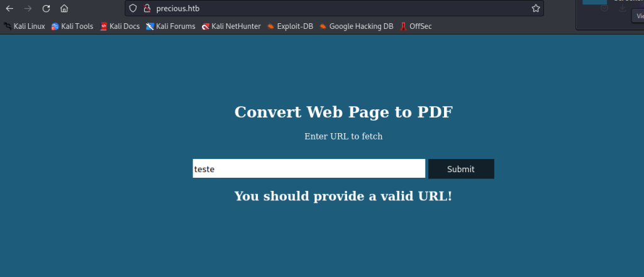Click the 'Convert Web Page to PDF' heading

[343, 112]
